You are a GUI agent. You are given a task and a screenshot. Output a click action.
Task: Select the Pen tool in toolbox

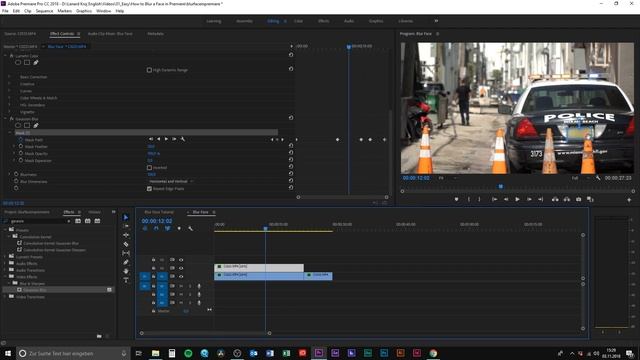(x=126, y=262)
